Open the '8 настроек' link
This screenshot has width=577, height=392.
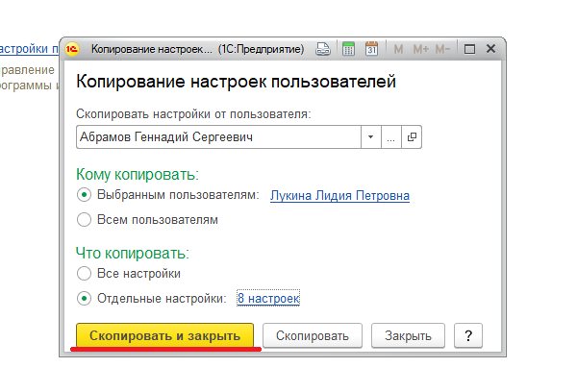pyautogui.click(x=268, y=298)
